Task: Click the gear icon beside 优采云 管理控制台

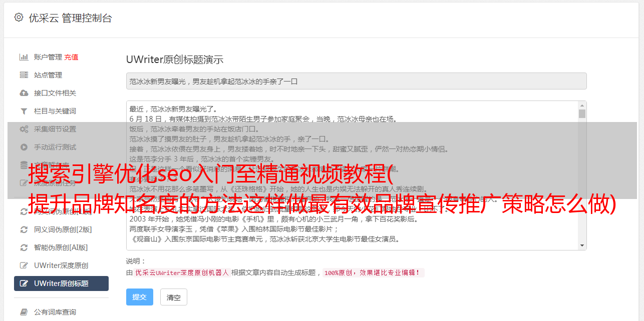Action: click(x=19, y=17)
